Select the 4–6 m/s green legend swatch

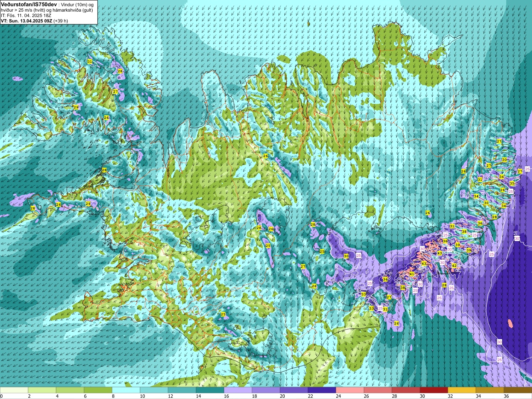pos(70,390)
